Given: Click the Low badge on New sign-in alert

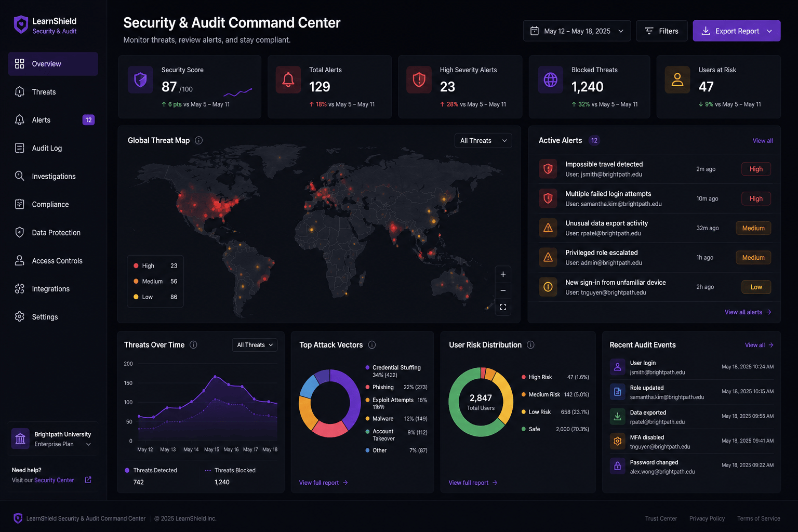Looking at the screenshot, I should [x=756, y=287].
